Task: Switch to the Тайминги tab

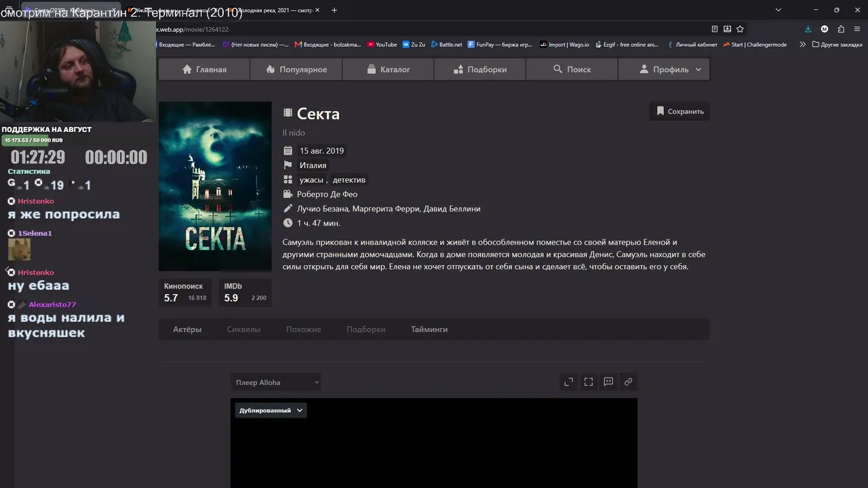Action: 429,329
